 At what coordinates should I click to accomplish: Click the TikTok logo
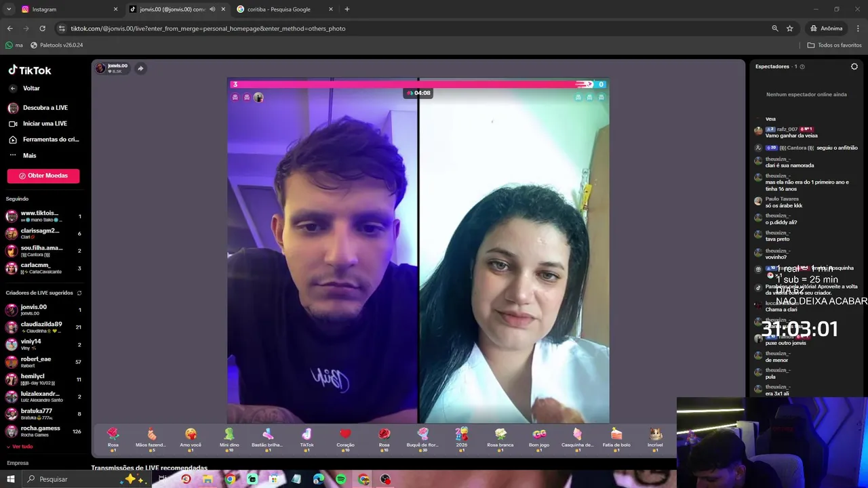30,70
